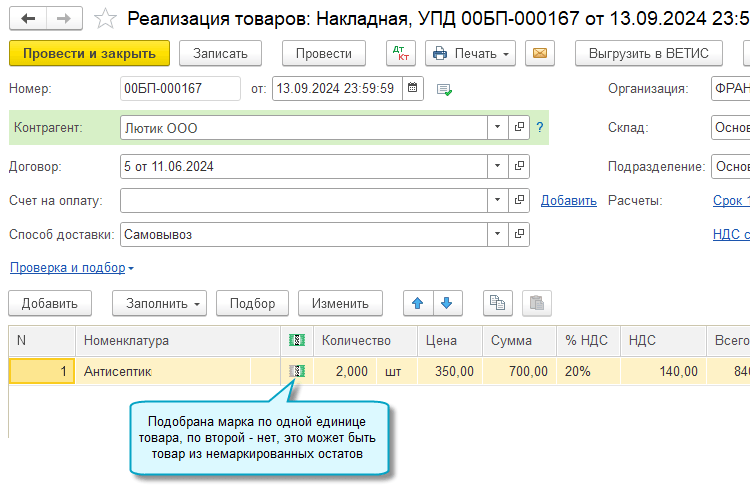This screenshot has width=750, height=485.
Task: Expand the Договор dropdown list
Action: 497,166
